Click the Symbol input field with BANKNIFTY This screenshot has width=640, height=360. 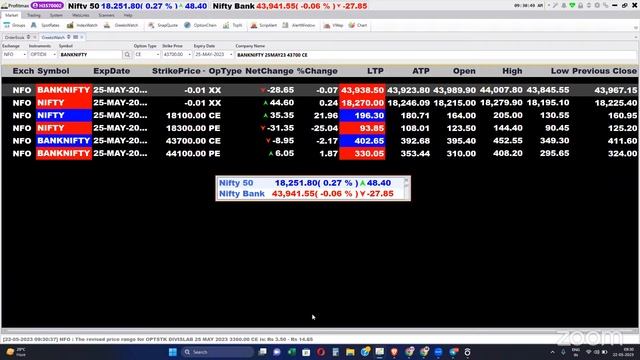click(91, 54)
